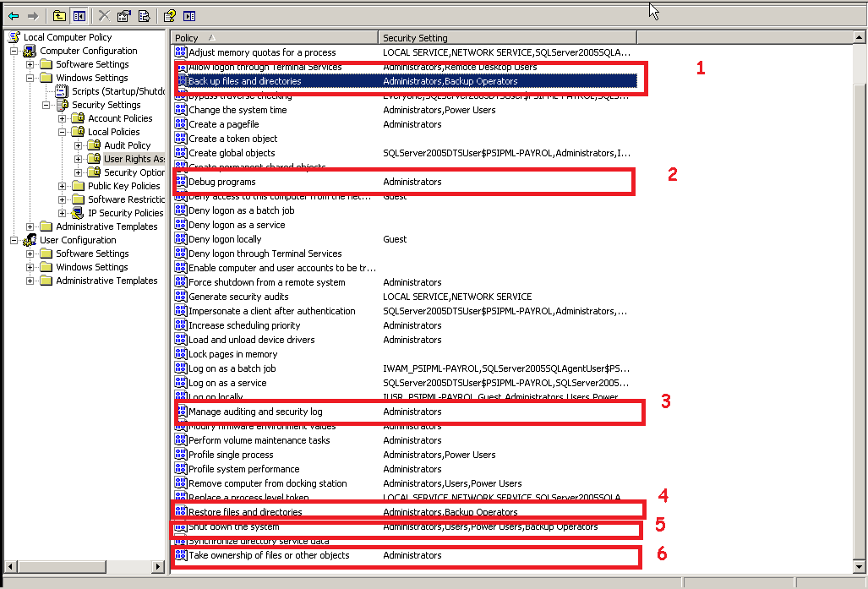This screenshot has width=868, height=589.
Task: Click tree pane horizontal scroll right arrow
Action: point(158,566)
